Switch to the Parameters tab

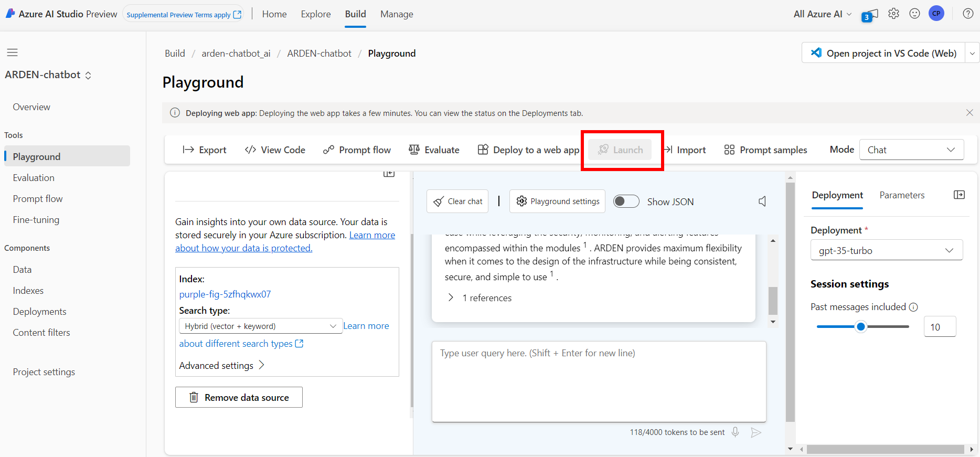click(902, 195)
